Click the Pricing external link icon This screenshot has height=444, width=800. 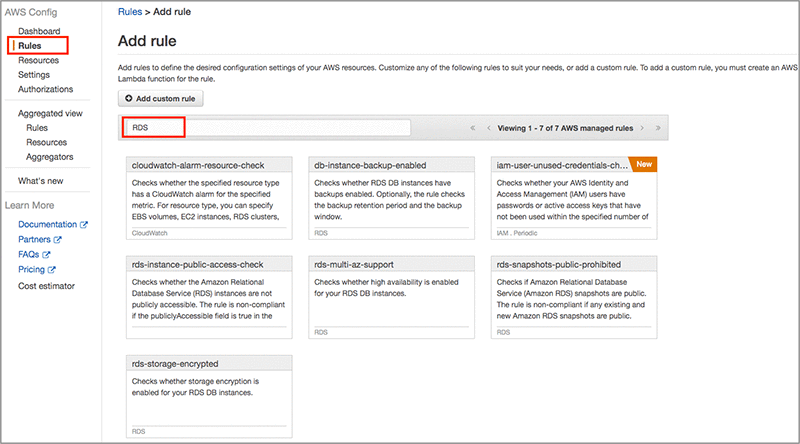tap(52, 269)
